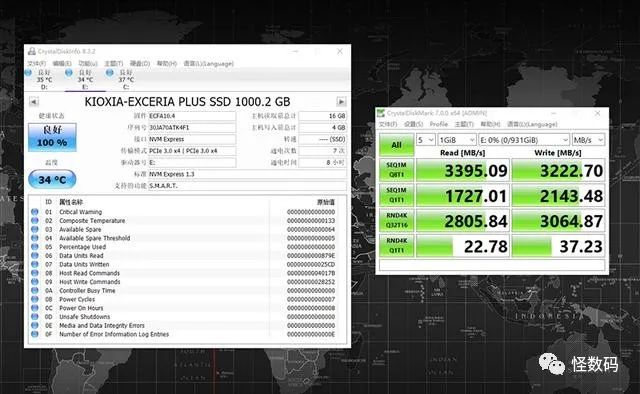Open the 帮助(H) menu in CrystalDiskInfo
This screenshot has height=394, width=640.
[x=167, y=64]
